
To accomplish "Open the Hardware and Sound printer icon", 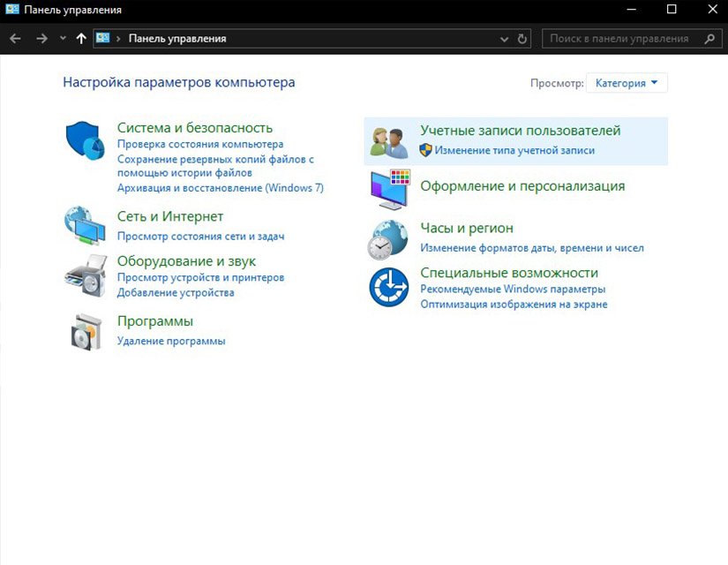I will click(x=86, y=275).
